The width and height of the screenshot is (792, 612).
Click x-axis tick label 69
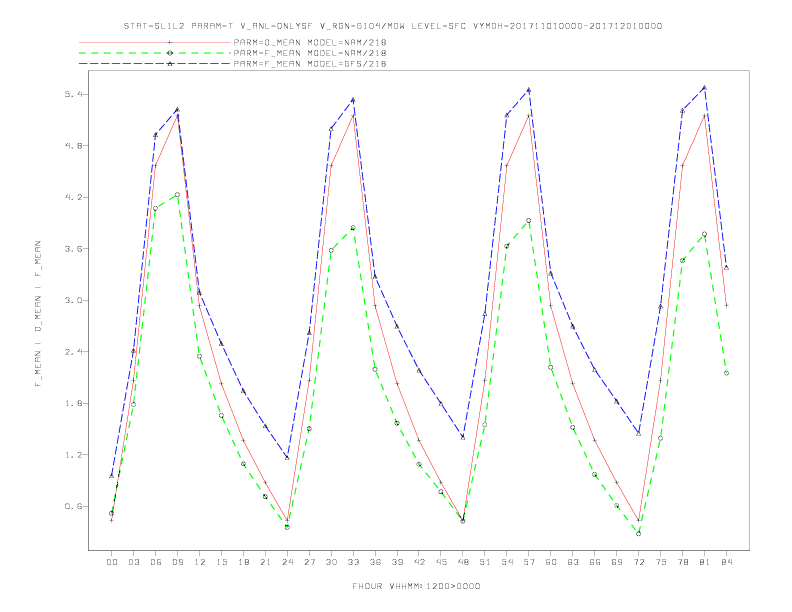pyautogui.click(x=617, y=562)
